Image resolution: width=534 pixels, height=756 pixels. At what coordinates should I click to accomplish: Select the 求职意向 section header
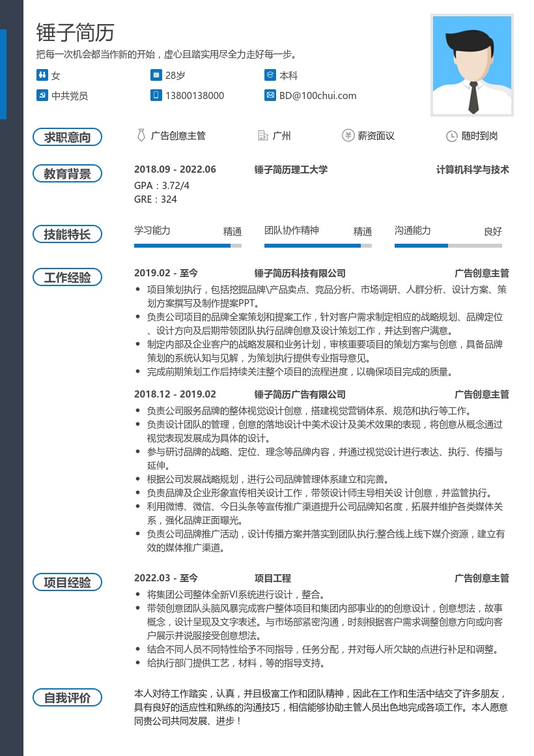(67, 136)
